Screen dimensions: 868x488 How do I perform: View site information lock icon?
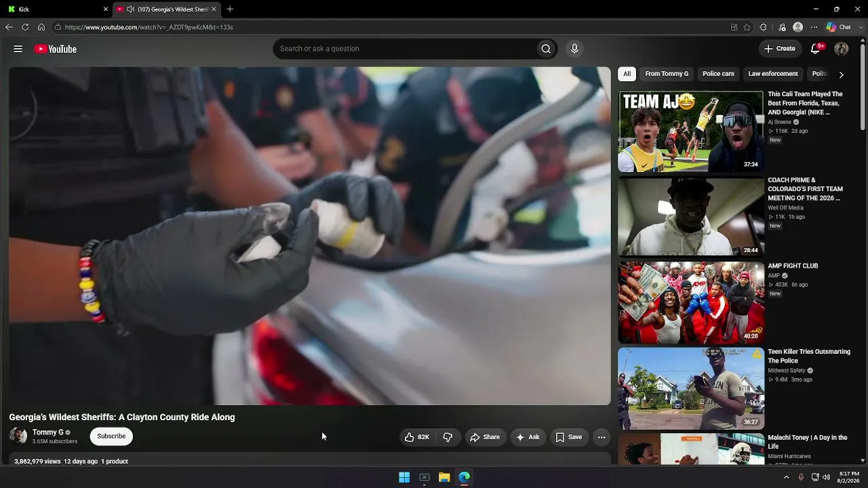[58, 27]
